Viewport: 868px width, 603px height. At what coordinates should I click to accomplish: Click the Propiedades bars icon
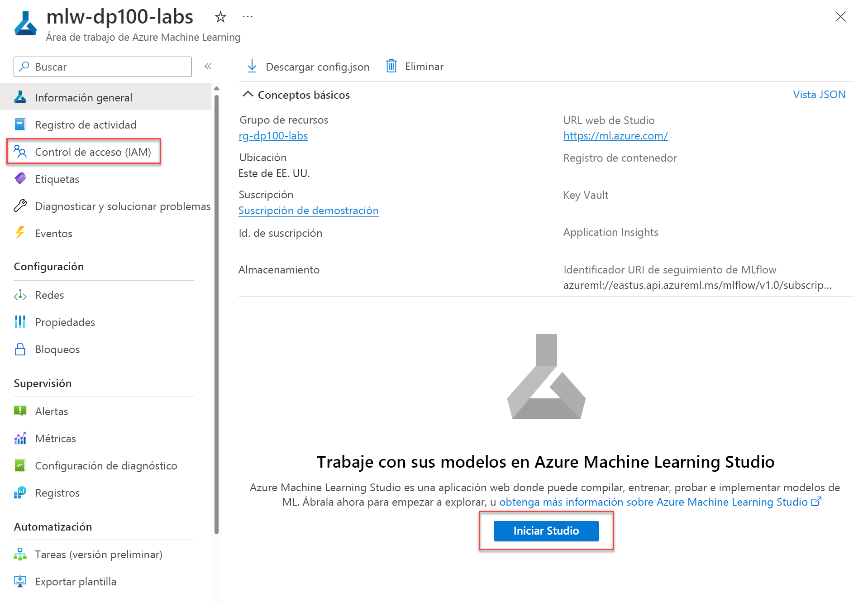[x=20, y=322]
